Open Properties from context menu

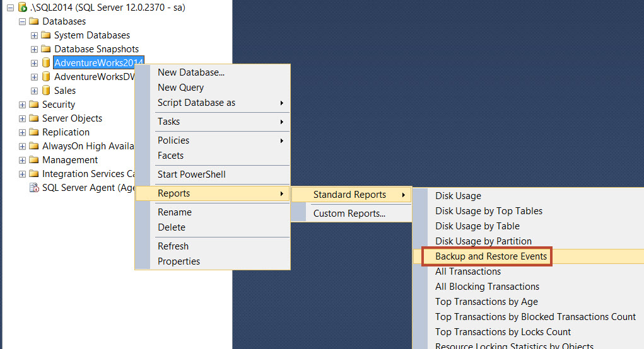[x=213, y=261]
